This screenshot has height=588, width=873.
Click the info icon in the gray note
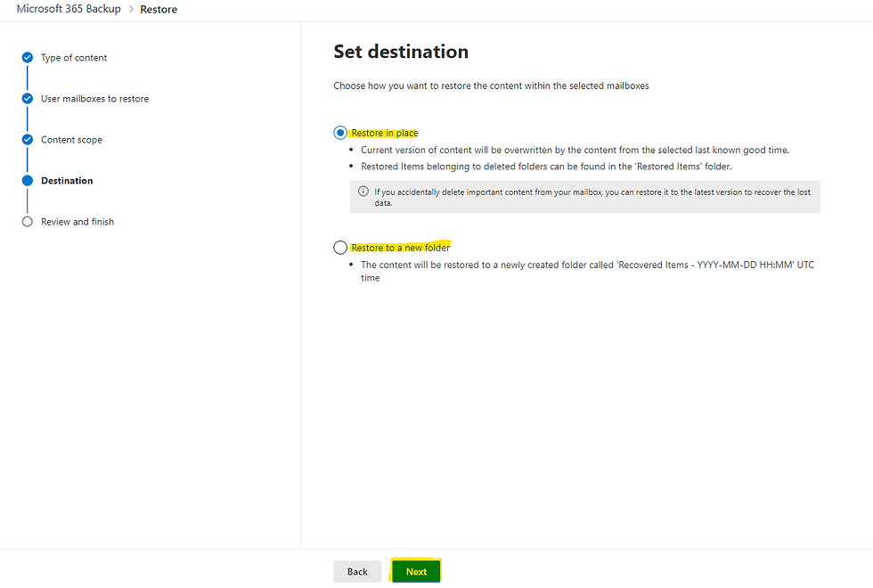pyautogui.click(x=363, y=192)
